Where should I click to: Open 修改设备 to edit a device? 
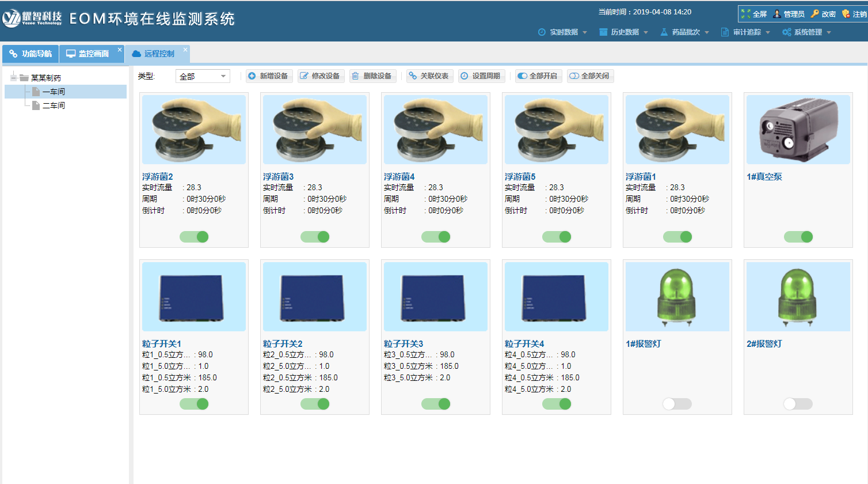[x=321, y=75]
